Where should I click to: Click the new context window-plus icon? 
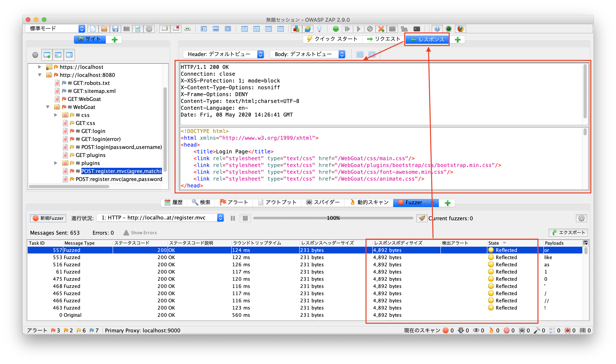click(x=47, y=55)
